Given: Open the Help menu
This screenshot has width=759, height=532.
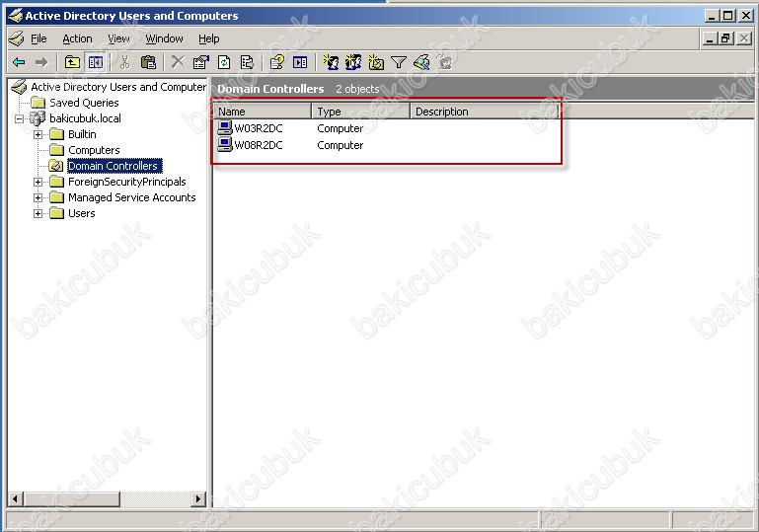Looking at the screenshot, I should [x=208, y=38].
